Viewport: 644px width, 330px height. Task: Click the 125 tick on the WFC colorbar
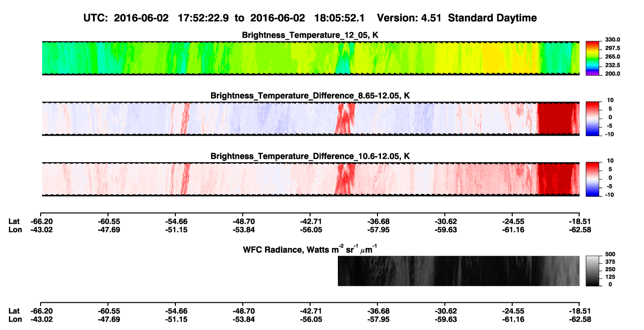[610, 277]
